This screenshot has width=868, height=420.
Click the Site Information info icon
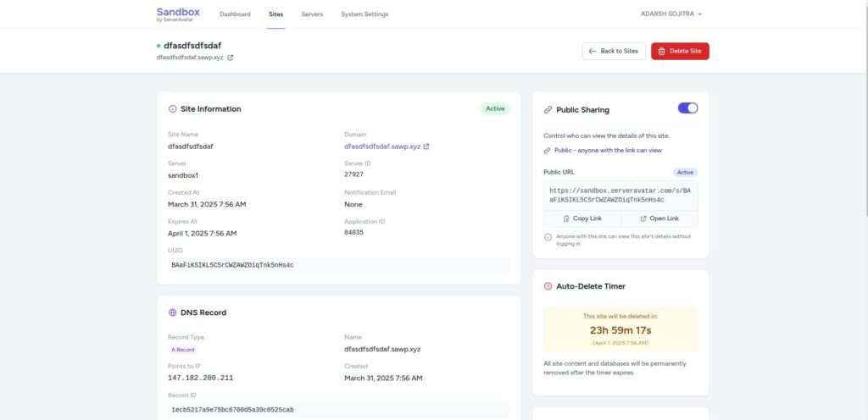pos(173,109)
